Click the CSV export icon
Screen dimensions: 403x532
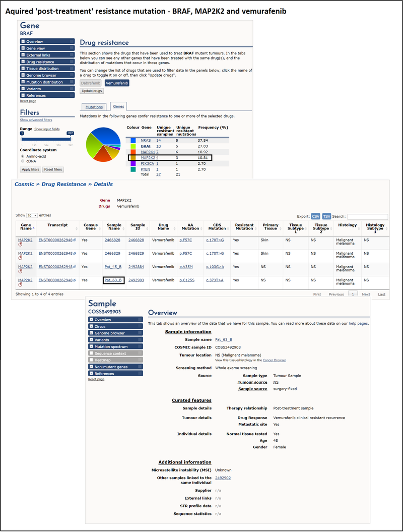316,216
